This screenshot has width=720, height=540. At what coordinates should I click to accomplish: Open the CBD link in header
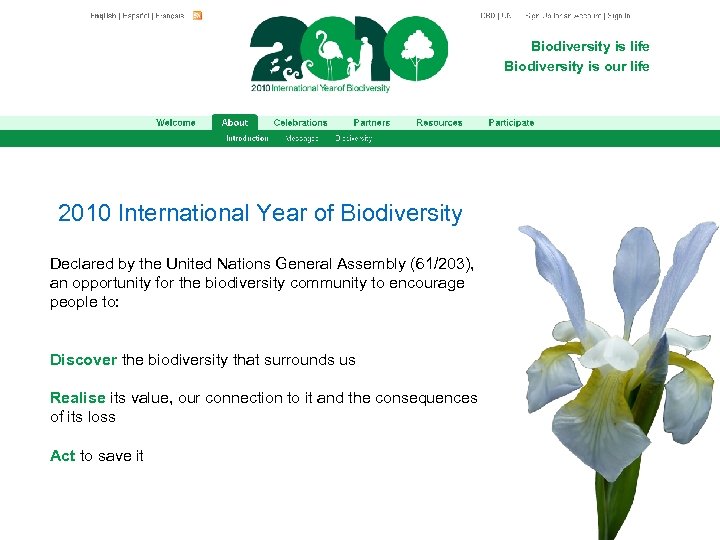[x=488, y=16]
